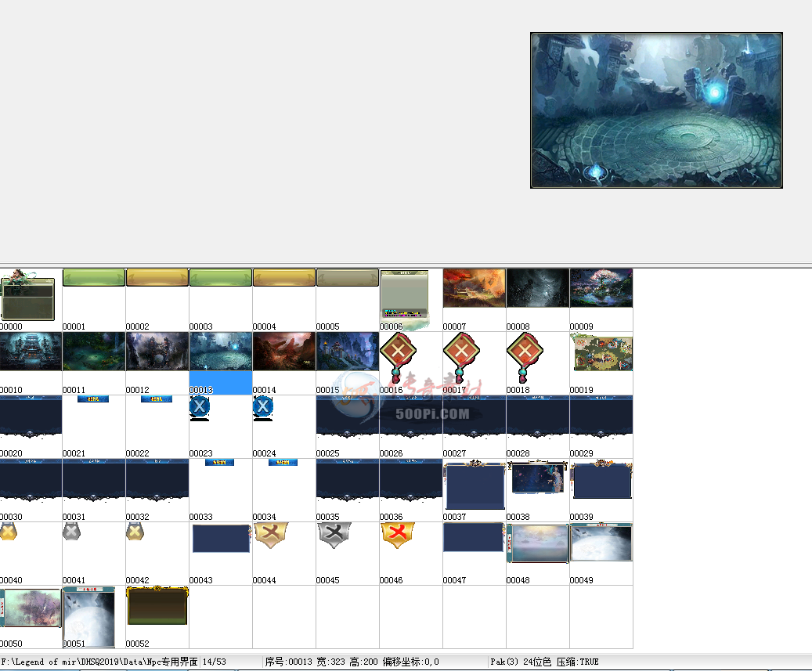Select small blue banner 00034
The height and width of the screenshot is (671, 812).
coord(283,463)
